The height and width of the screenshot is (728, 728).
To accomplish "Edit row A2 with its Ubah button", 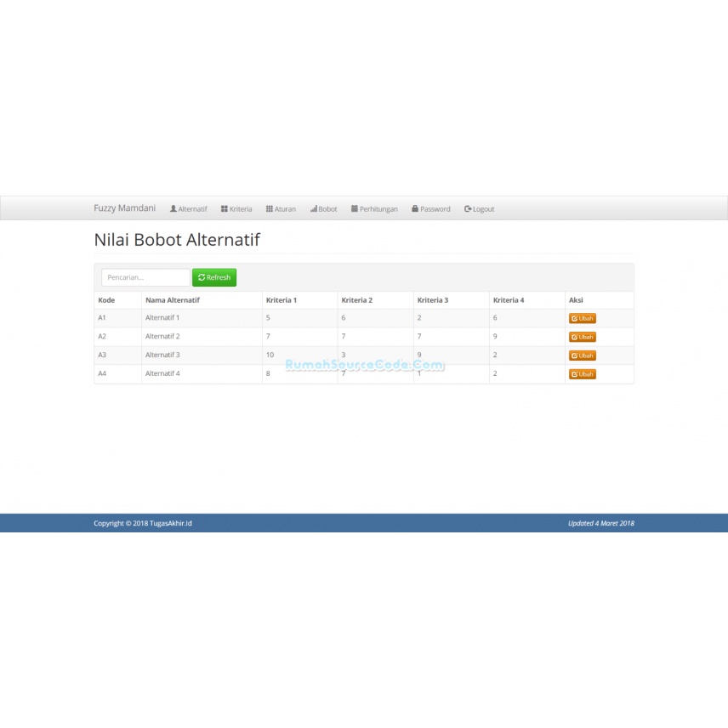I will tap(583, 337).
